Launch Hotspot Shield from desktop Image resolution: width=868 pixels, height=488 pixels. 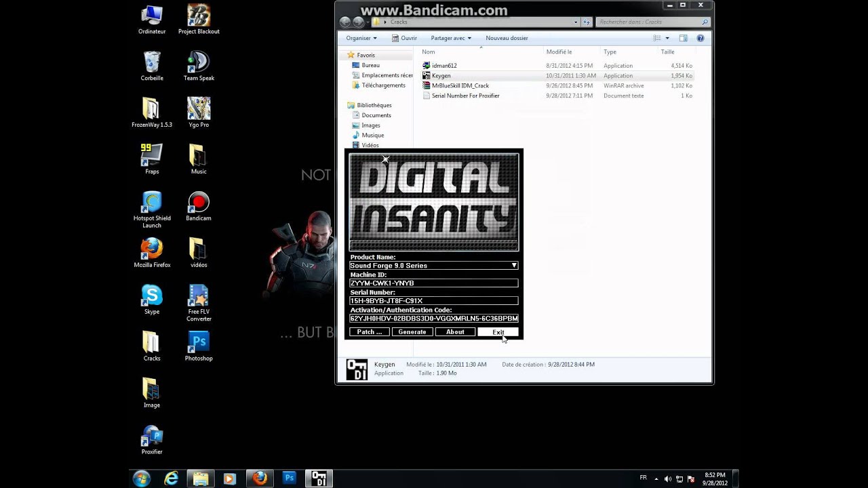coord(152,210)
